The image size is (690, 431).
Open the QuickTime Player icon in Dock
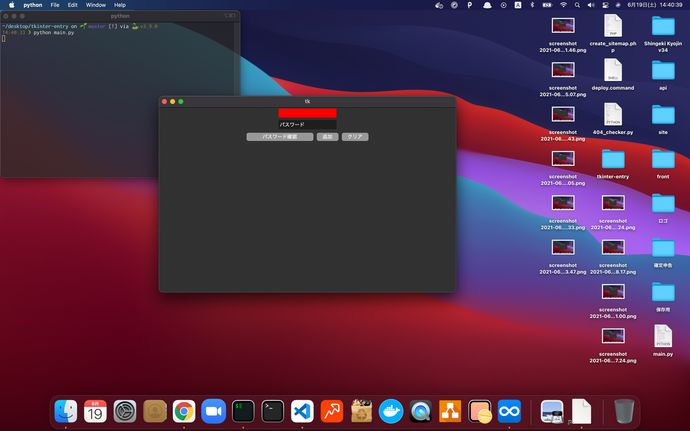(x=420, y=411)
